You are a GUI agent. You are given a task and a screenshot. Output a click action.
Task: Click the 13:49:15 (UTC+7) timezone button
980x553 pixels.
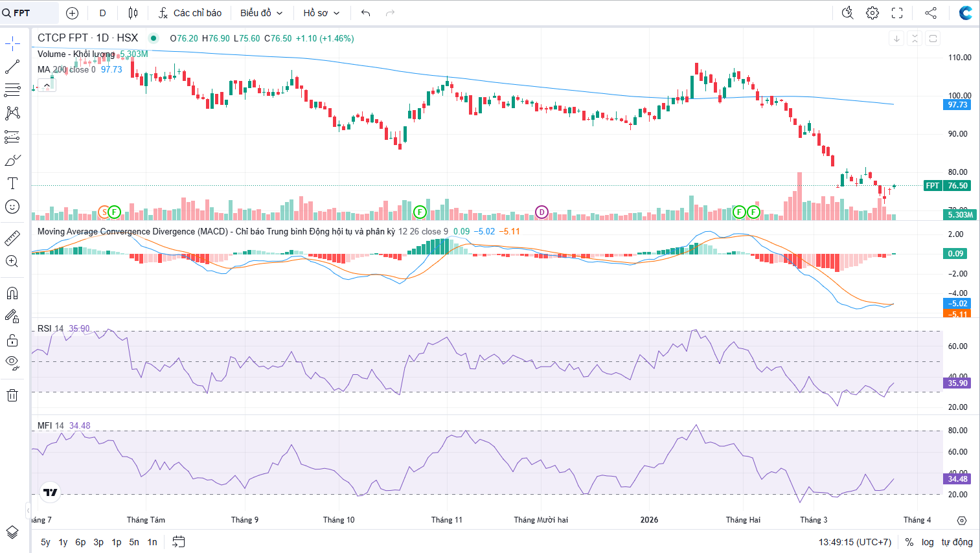click(x=854, y=542)
